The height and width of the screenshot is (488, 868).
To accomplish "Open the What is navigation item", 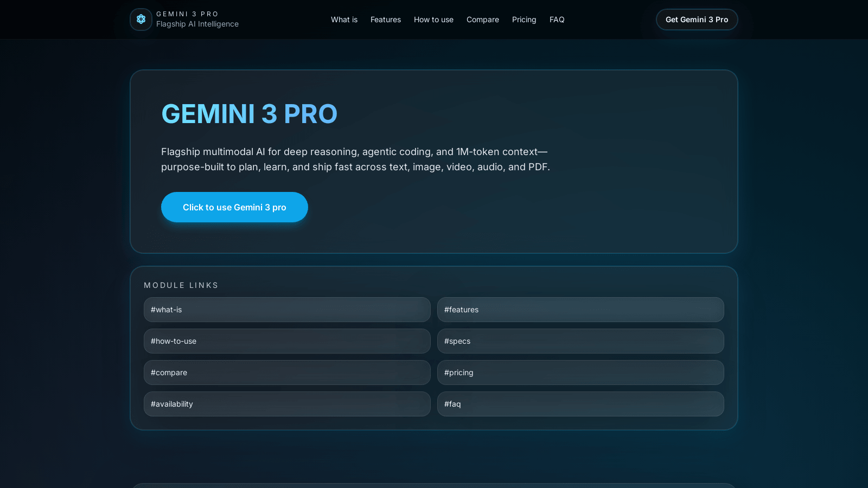I will coord(344,20).
